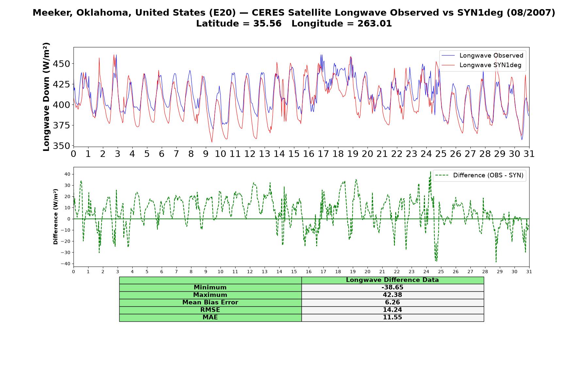Click the Longwave Difference Data table header
This screenshot has height=392, width=588.
coord(392,280)
